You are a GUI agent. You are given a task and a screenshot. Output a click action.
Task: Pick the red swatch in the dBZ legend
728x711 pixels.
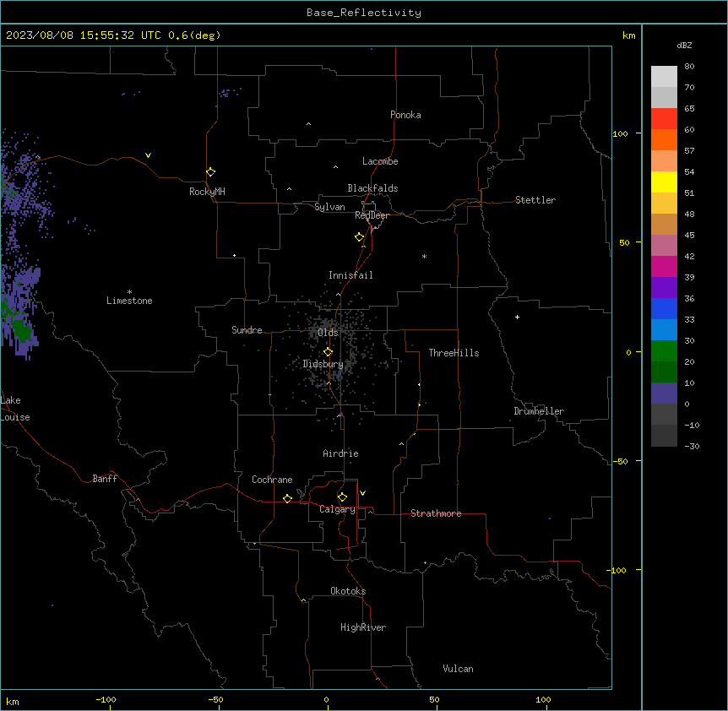[664, 119]
